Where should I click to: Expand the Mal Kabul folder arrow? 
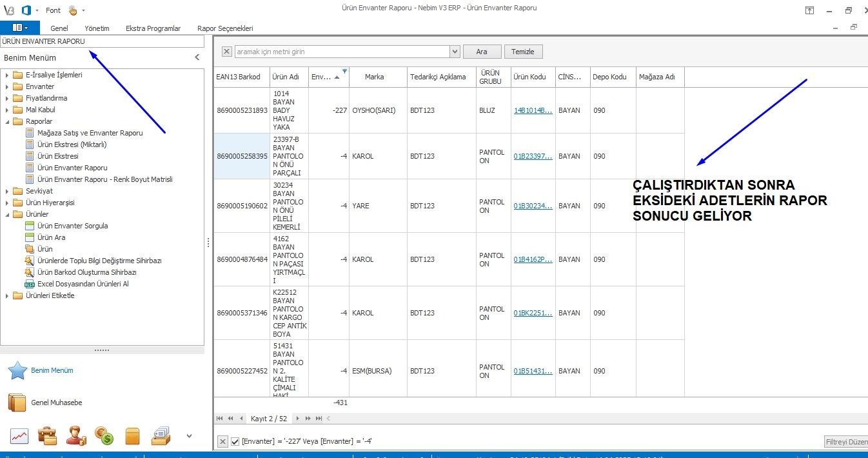6,110
